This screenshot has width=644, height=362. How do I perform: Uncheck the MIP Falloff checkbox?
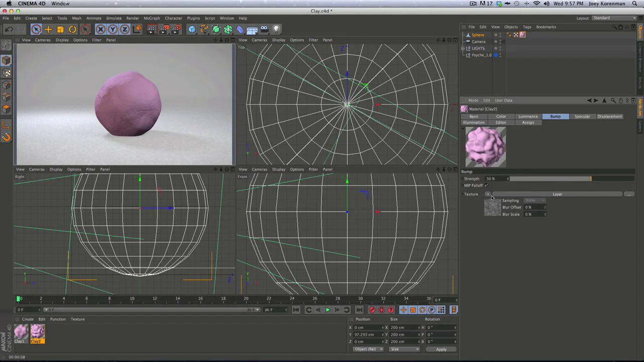point(487,185)
